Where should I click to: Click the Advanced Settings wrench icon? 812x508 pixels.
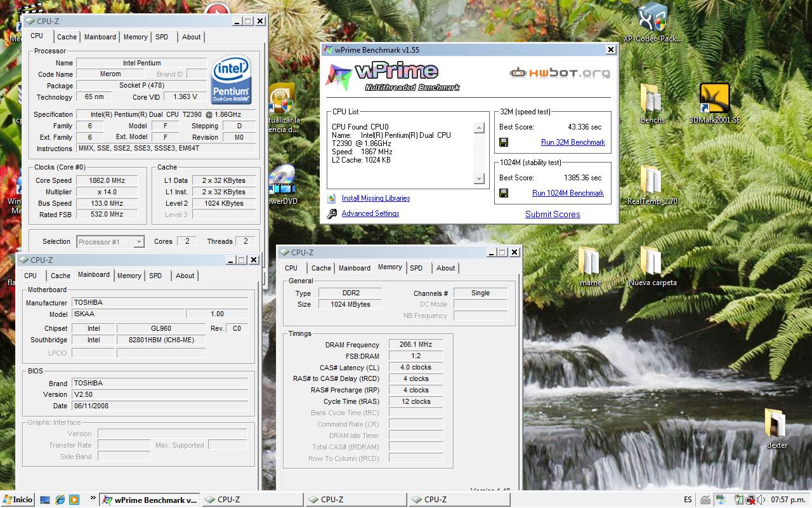tap(332, 214)
